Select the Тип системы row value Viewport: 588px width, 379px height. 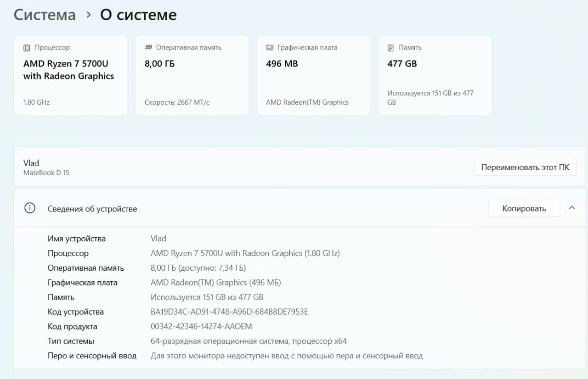point(249,341)
